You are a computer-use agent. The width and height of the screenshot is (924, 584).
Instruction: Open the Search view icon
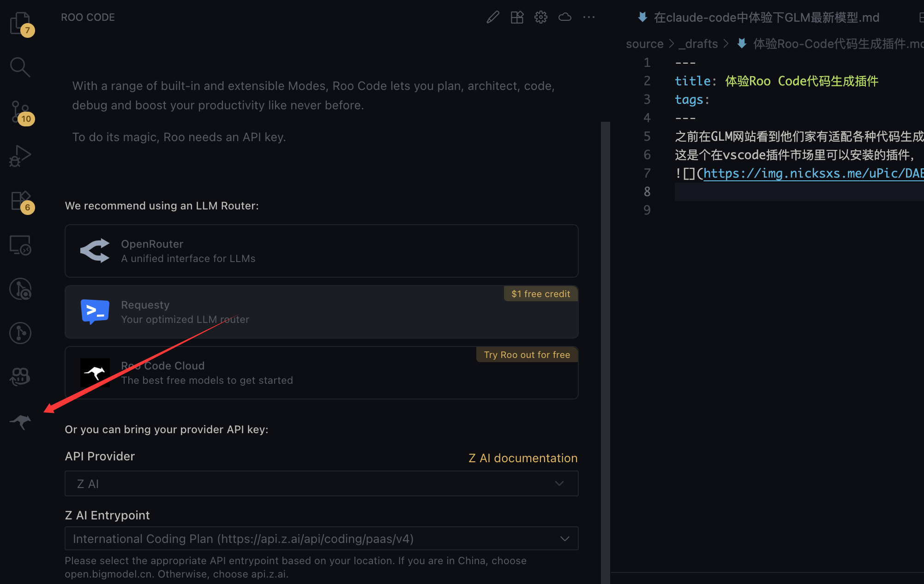[x=20, y=67]
